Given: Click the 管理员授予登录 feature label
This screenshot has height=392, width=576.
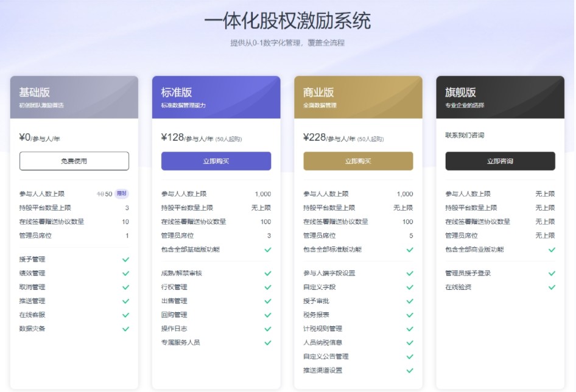Looking at the screenshot, I should click(468, 273).
